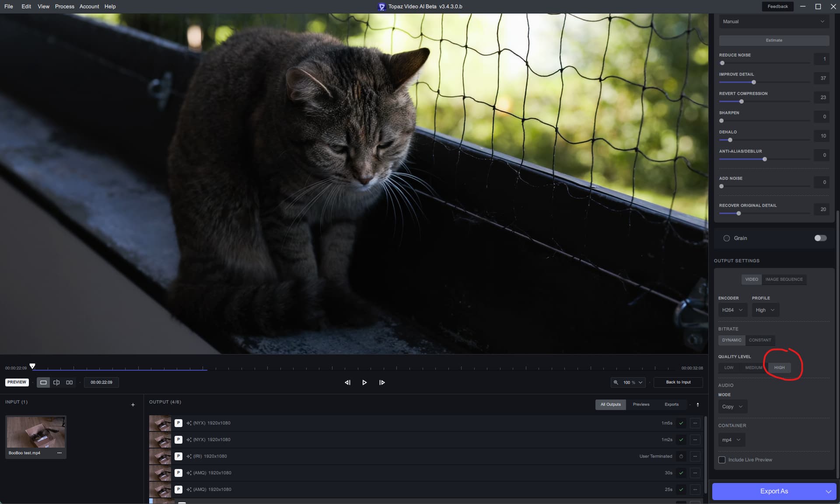Viewport: 840px width, 504px height.
Task: Select split view layout icon
Action: pos(56,382)
